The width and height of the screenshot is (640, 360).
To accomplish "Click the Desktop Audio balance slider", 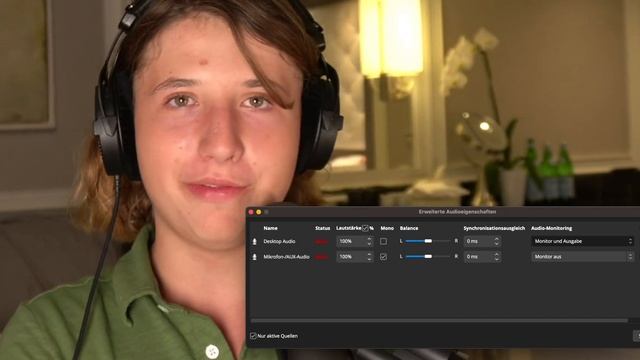I will coord(428,241).
